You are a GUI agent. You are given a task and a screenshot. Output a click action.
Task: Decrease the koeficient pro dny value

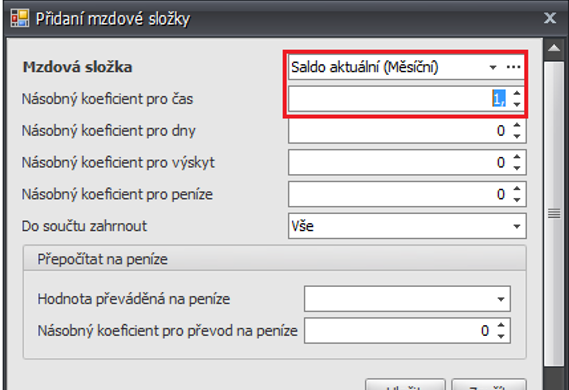[517, 136]
